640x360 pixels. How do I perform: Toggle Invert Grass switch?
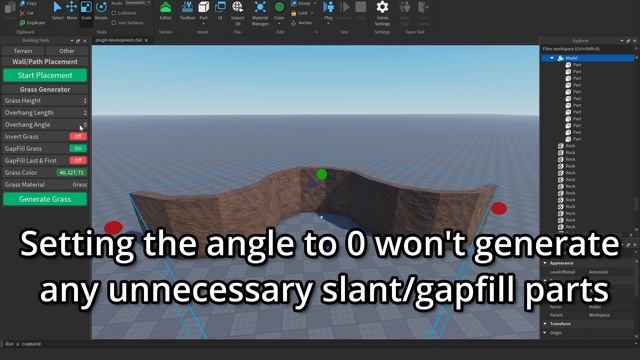tap(78, 136)
